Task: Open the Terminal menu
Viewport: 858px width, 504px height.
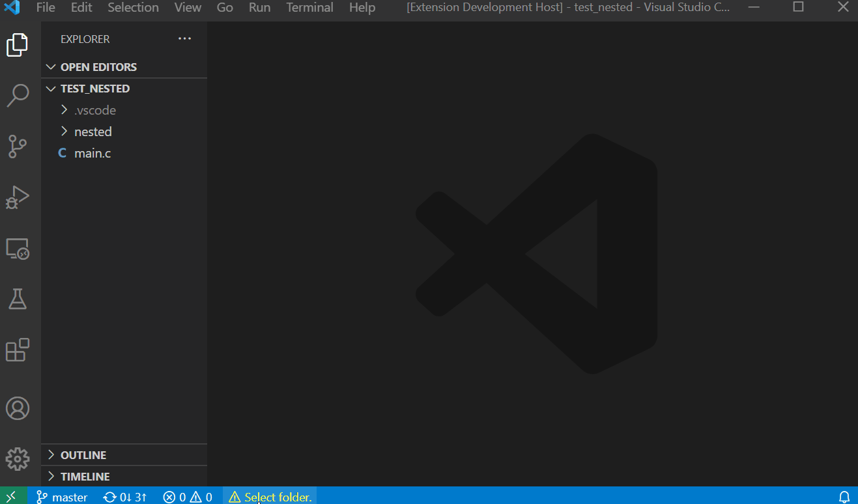Action: click(x=309, y=8)
